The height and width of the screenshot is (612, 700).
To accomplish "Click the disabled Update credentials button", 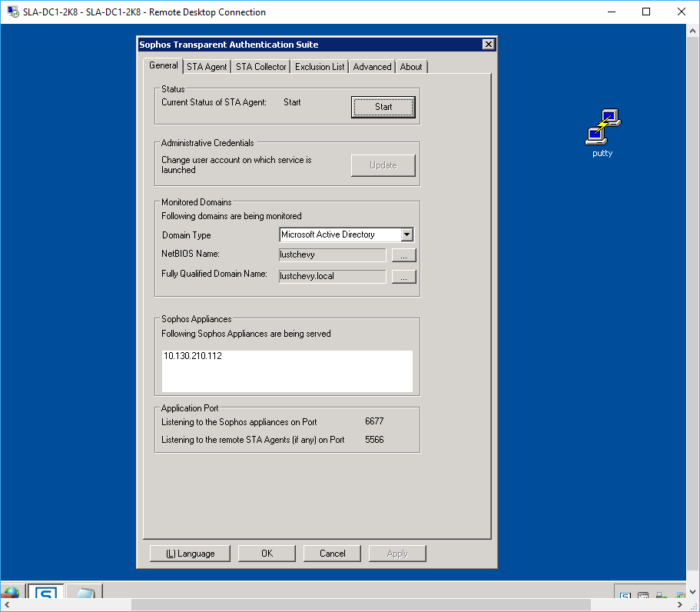I will coord(383,165).
